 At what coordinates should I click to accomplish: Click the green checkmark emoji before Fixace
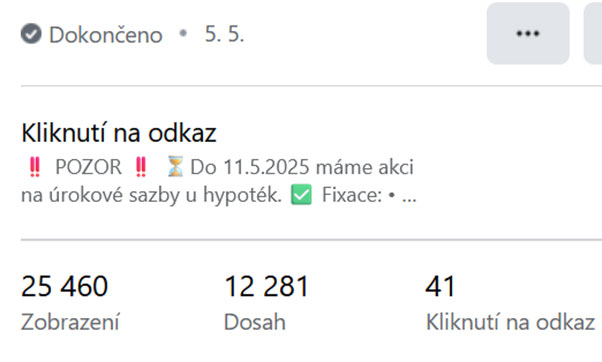pyautogui.click(x=301, y=195)
